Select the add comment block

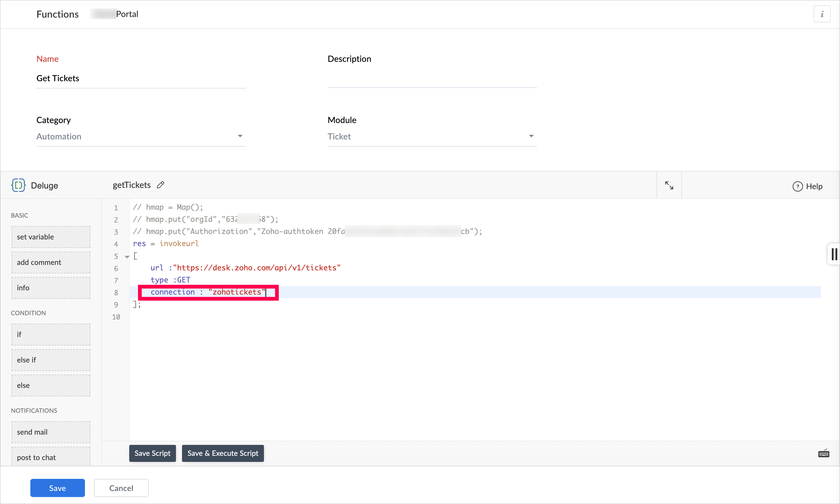[x=51, y=262]
